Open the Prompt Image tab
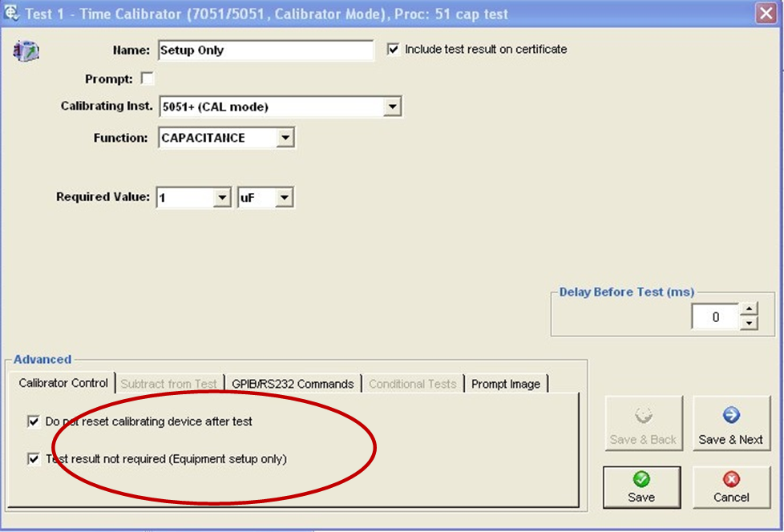The width and height of the screenshot is (784, 532). [x=505, y=384]
